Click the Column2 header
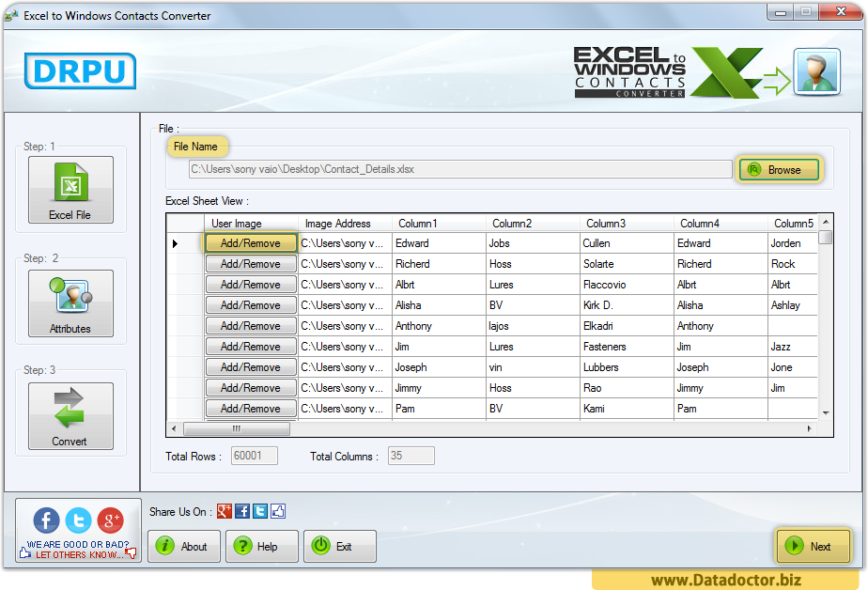 click(x=533, y=224)
